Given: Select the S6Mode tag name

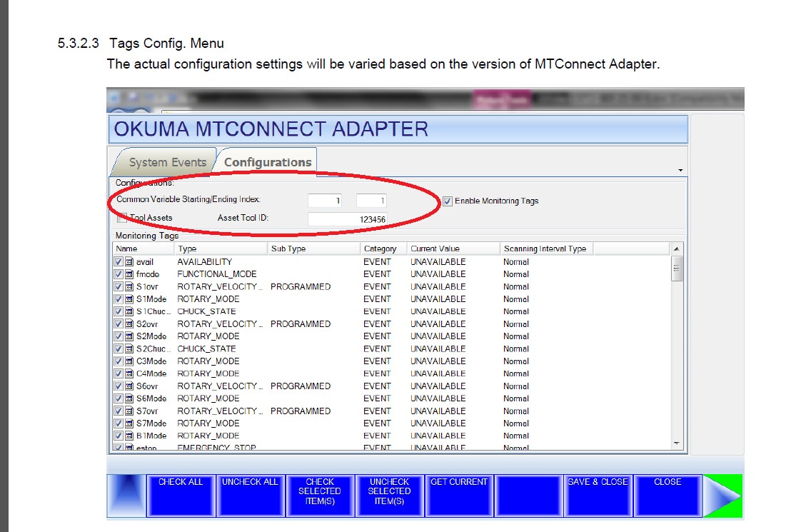Looking at the screenshot, I should click(x=151, y=398).
